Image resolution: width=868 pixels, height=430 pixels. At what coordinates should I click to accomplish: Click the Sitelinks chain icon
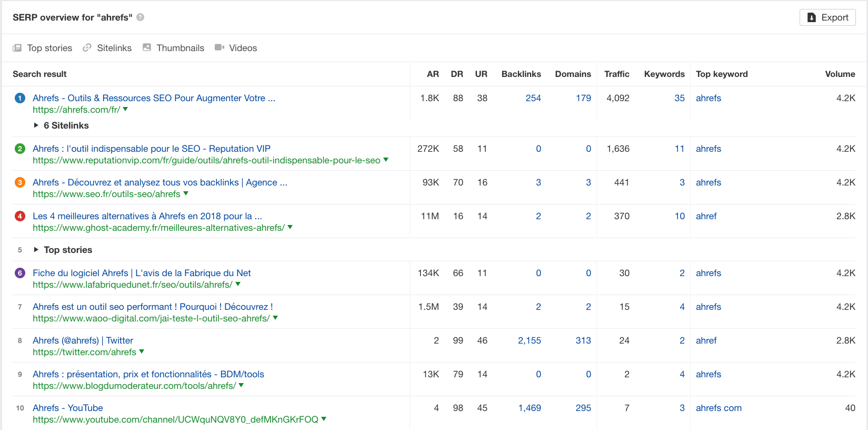tap(87, 48)
